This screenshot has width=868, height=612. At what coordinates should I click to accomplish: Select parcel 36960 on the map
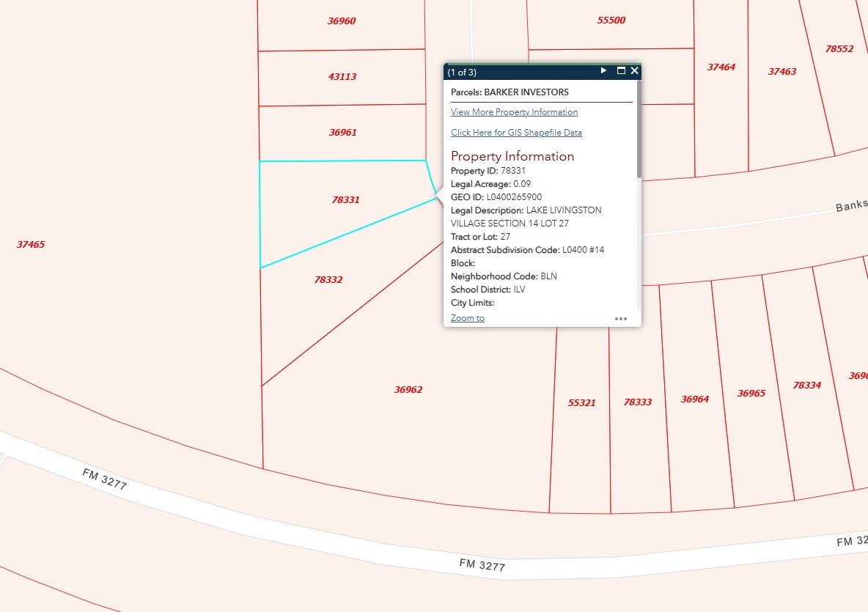point(342,21)
